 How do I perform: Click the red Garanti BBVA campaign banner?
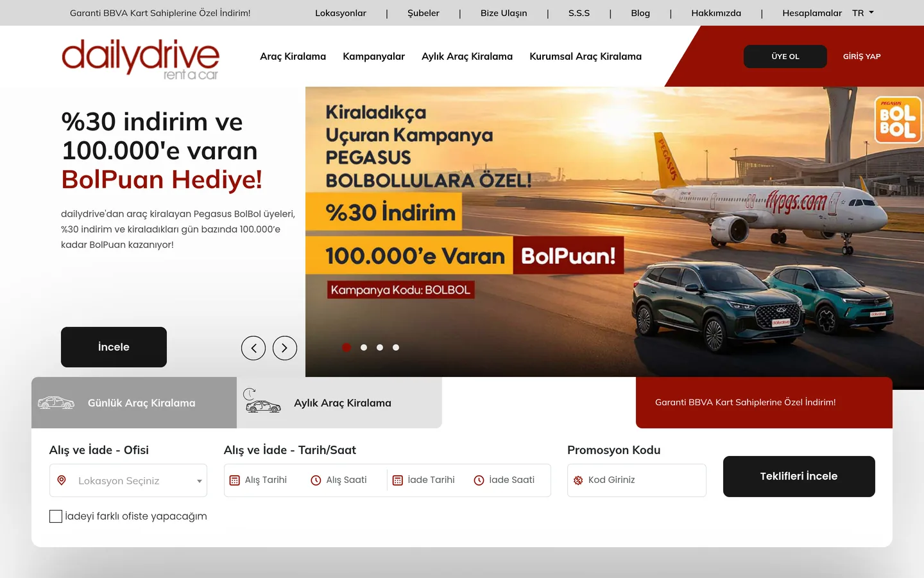coord(764,403)
